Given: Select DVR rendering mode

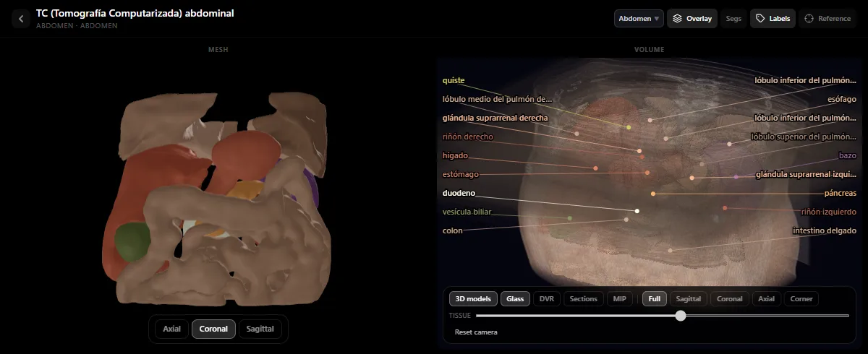Looking at the screenshot, I should tap(547, 298).
